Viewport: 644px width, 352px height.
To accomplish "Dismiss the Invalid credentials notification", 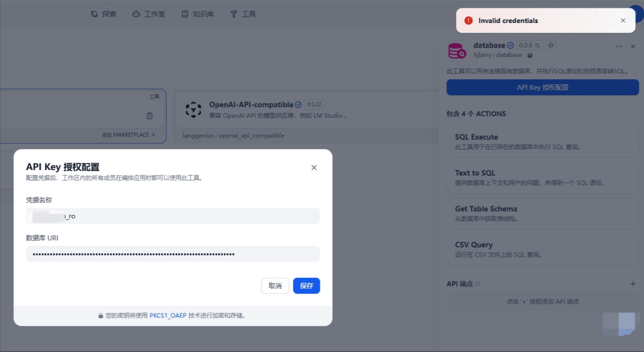I will click(x=623, y=20).
